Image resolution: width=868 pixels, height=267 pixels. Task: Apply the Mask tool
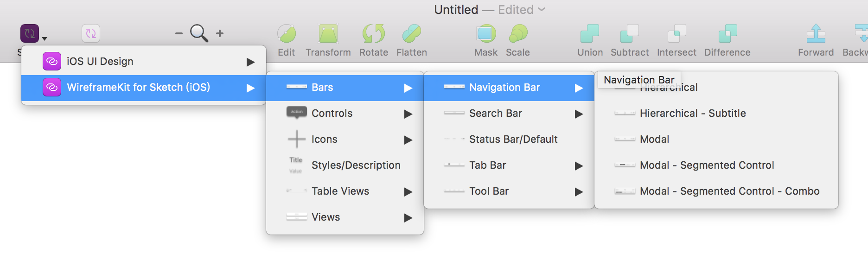[486, 33]
